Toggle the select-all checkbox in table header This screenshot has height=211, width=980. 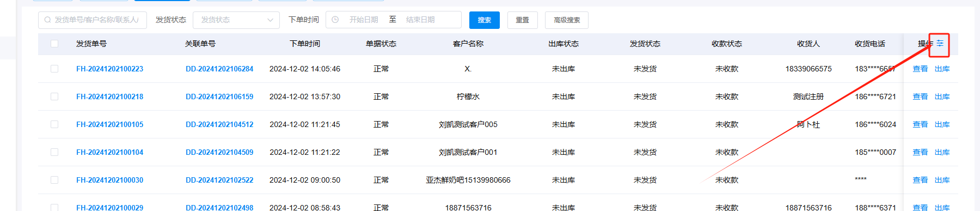pos(54,44)
